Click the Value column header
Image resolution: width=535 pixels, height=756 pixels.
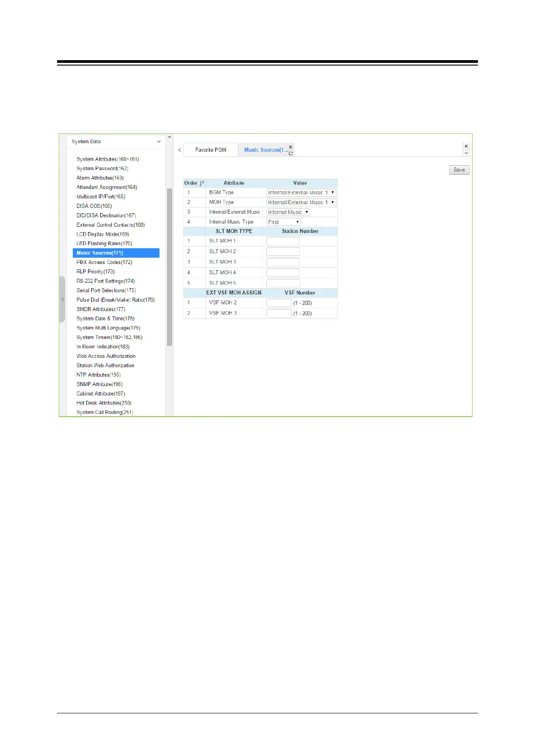point(300,183)
